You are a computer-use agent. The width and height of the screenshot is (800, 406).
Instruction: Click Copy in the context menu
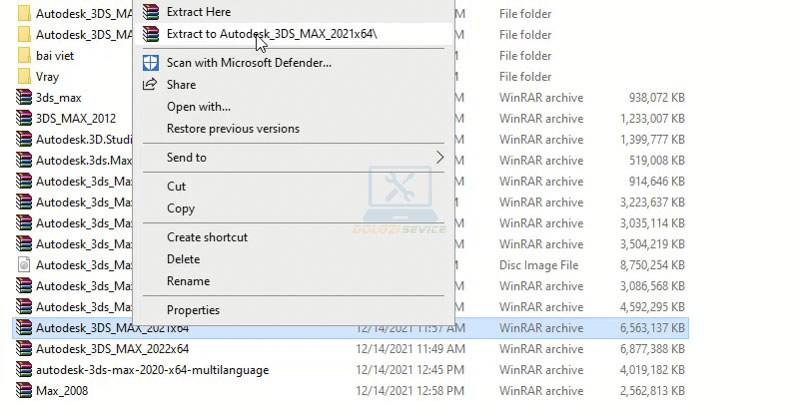pyautogui.click(x=180, y=209)
